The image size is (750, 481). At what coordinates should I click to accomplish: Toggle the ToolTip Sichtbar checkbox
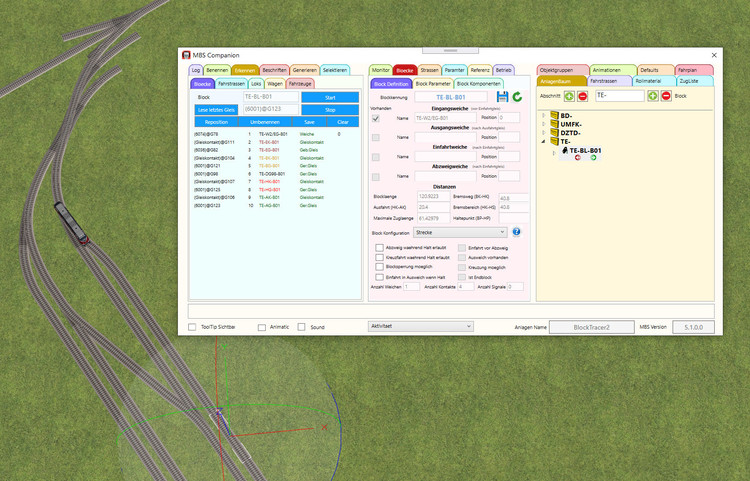point(193,326)
